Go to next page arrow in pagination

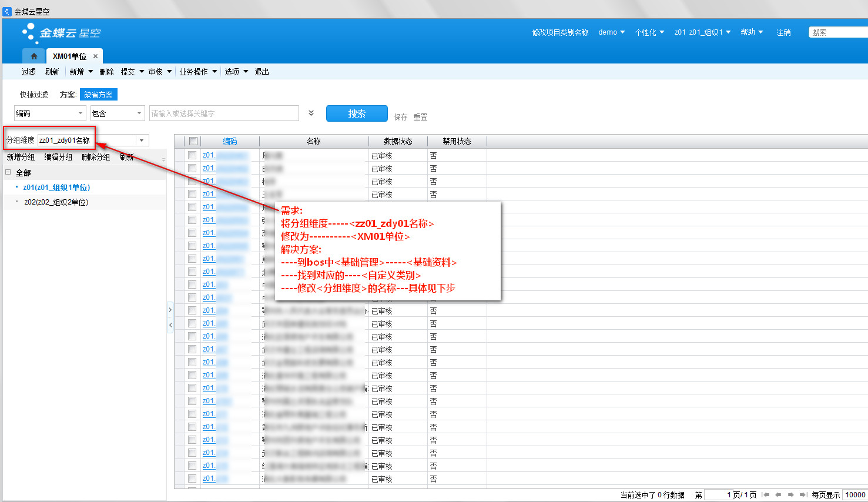tap(791, 495)
